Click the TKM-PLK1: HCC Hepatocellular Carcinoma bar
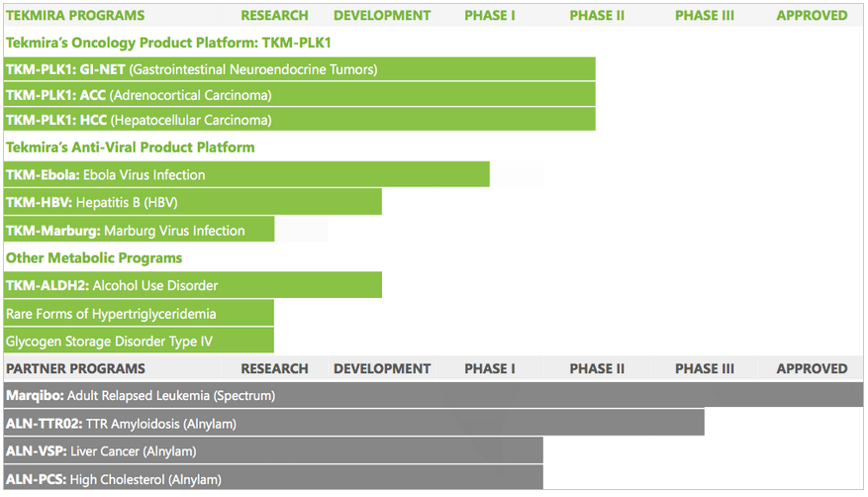Screen dimensions: 868x497 point(300,120)
